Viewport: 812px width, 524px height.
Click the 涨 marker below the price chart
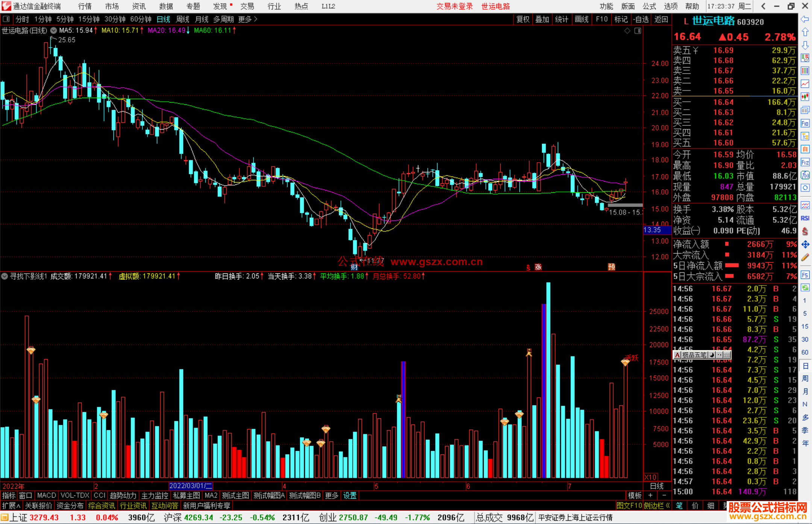(x=538, y=267)
